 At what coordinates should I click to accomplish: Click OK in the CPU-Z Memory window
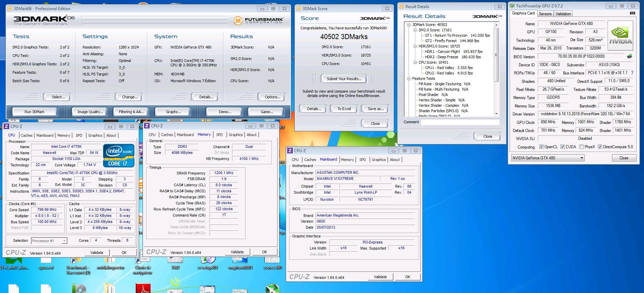tap(264, 252)
